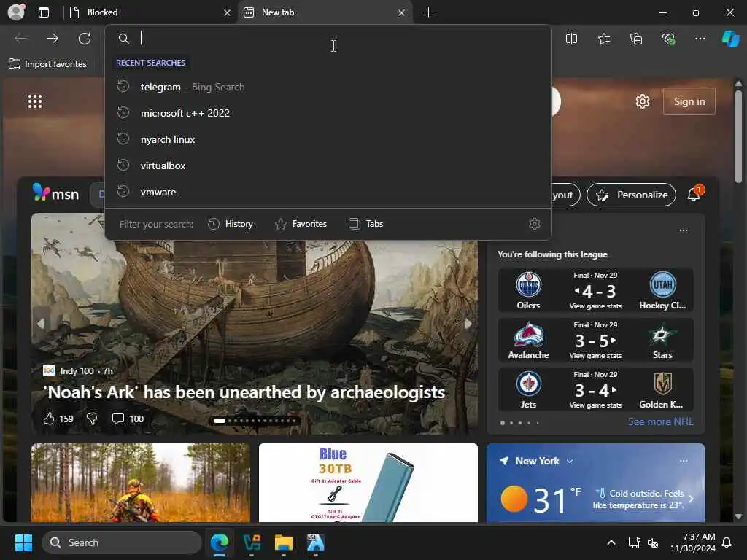
Task: Select recent search nyarch linux
Action: click(x=328, y=139)
